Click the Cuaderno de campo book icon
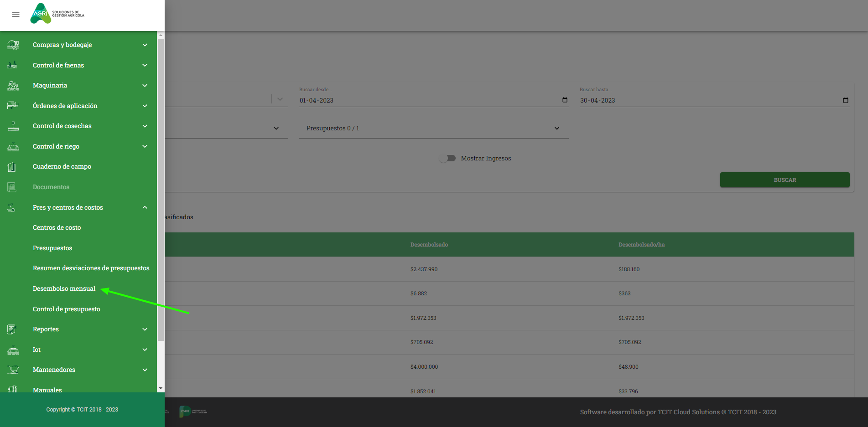This screenshot has height=427, width=868. tap(12, 167)
